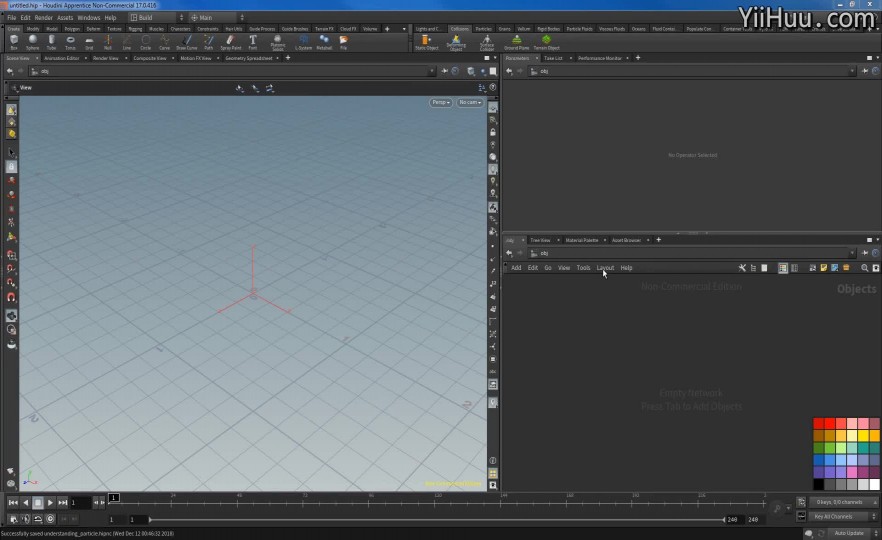Select the Font shelf tool

pyautogui.click(x=253, y=42)
